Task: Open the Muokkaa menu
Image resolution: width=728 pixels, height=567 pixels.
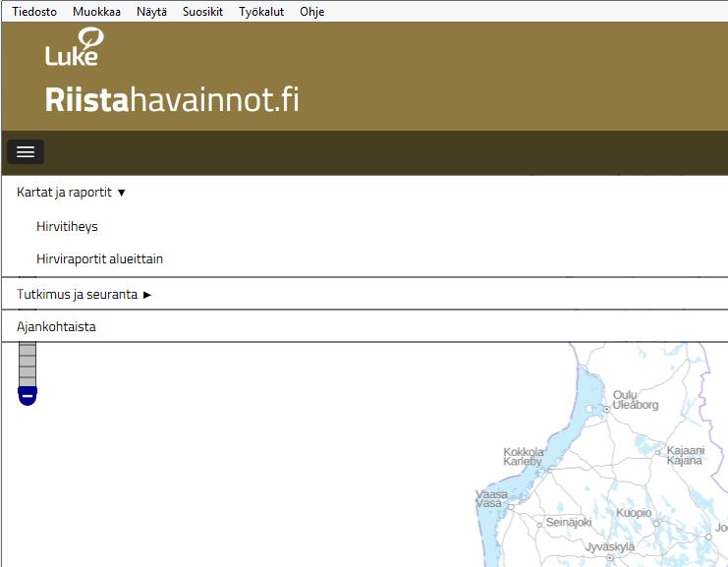Action: pyautogui.click(x=96, y=12)
